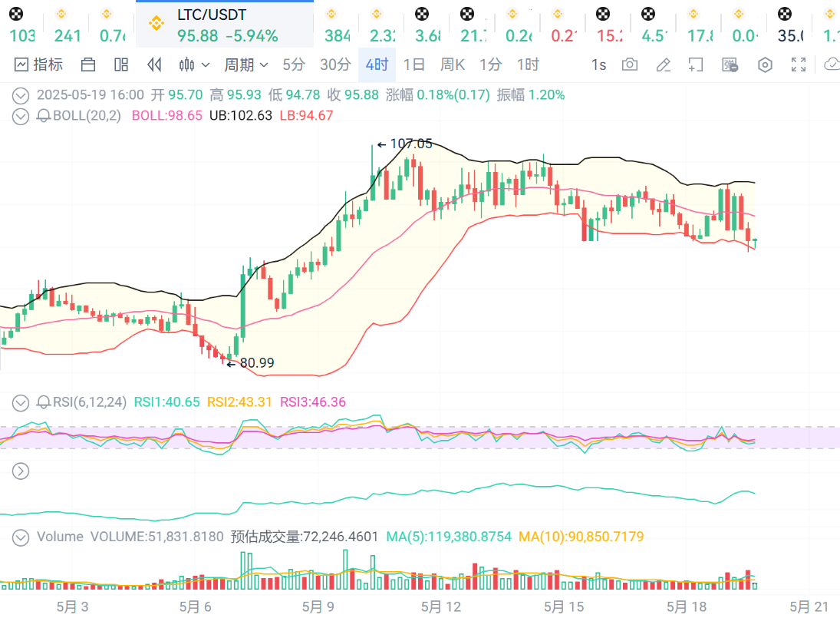
Task: Switch to the 周K timeframe
Action: (452, 64)
